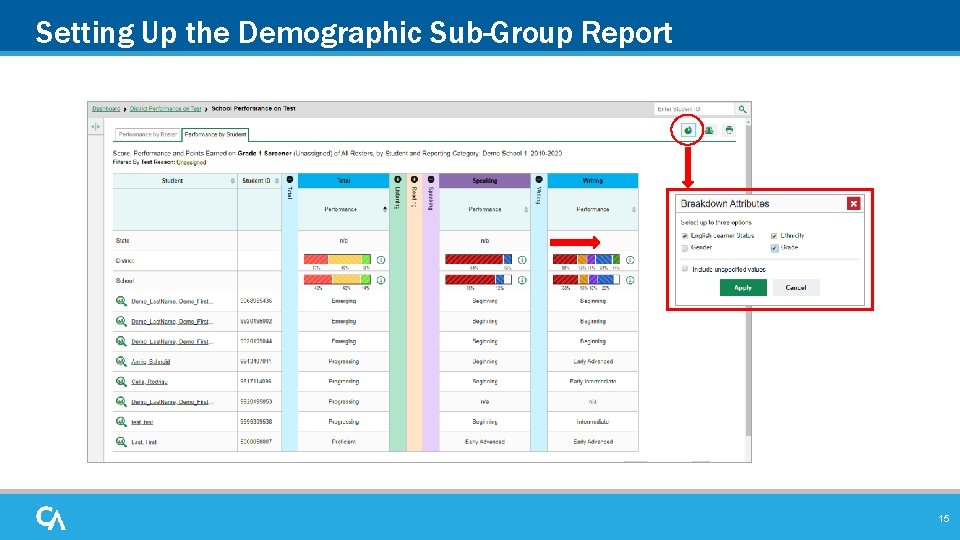Click District Writing performance color bar
960x540 pixels.
tap(586, 260)
